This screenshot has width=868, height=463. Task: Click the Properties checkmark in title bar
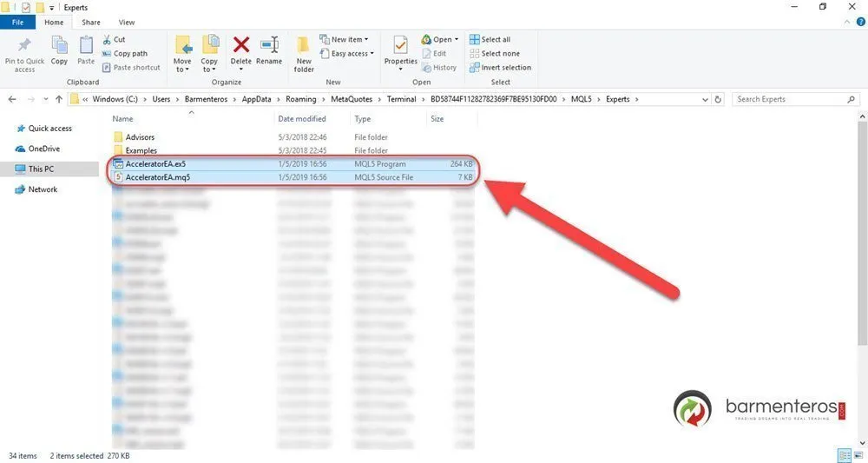(25, 7)
